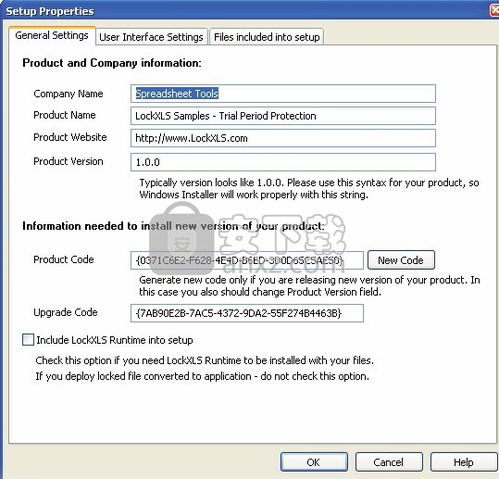Open User Interface Settings tab
This screenshot has height=479, width=499.
(x=151, y=37)
